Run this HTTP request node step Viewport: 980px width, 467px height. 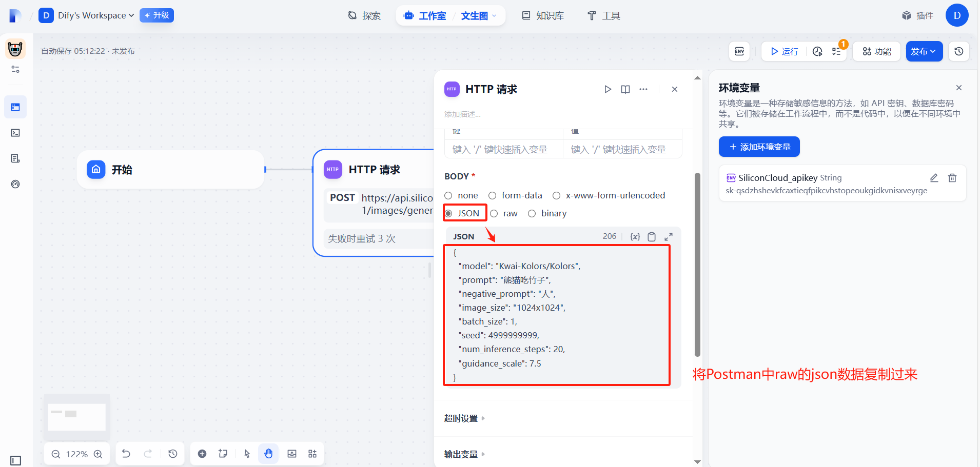(607, 89)
